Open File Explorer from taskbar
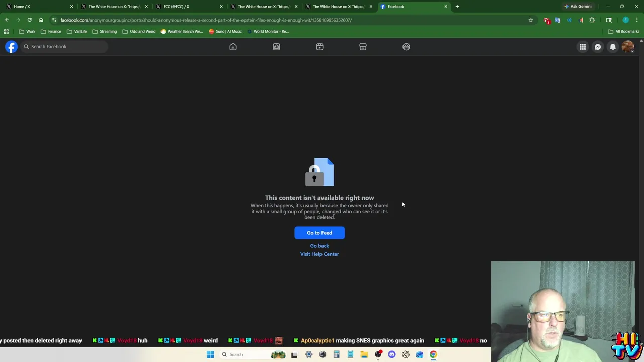The width and height of the screenshot is (644, 362). click(364, 354)
